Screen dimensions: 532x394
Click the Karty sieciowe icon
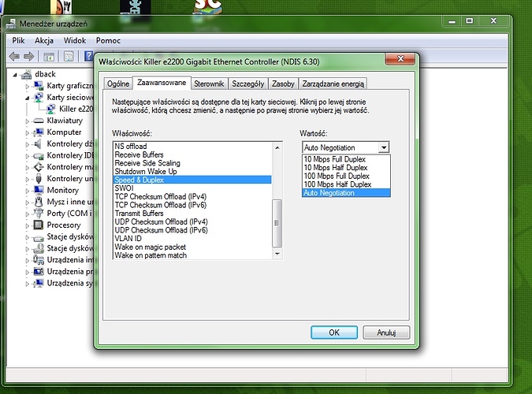point(39,98)
